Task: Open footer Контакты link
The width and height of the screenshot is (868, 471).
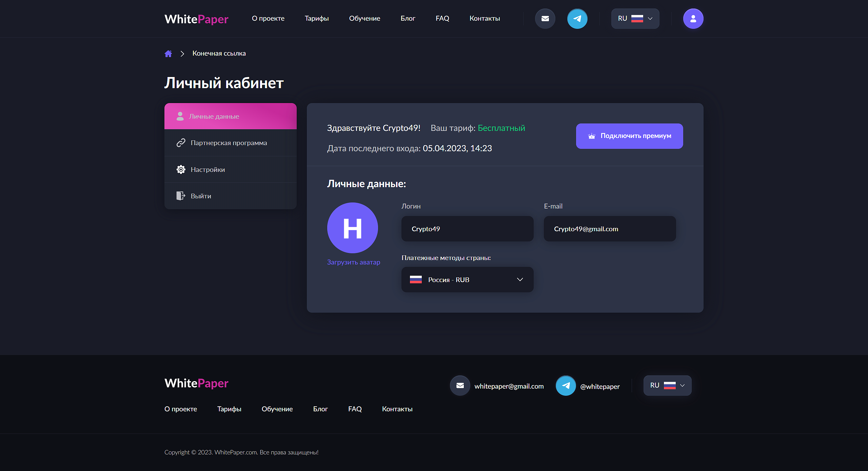Action: pos(397,409)
